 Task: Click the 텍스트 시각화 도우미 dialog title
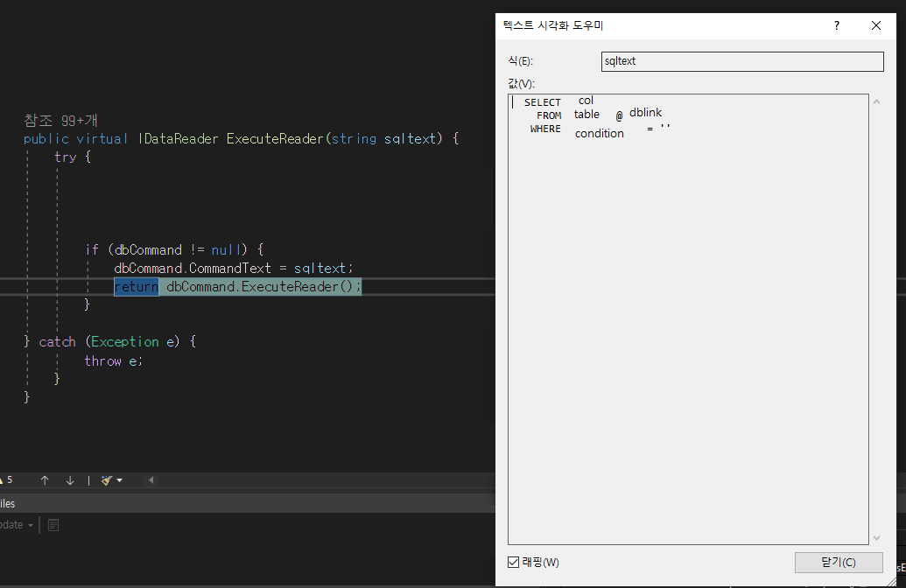(x=553, y=25)
